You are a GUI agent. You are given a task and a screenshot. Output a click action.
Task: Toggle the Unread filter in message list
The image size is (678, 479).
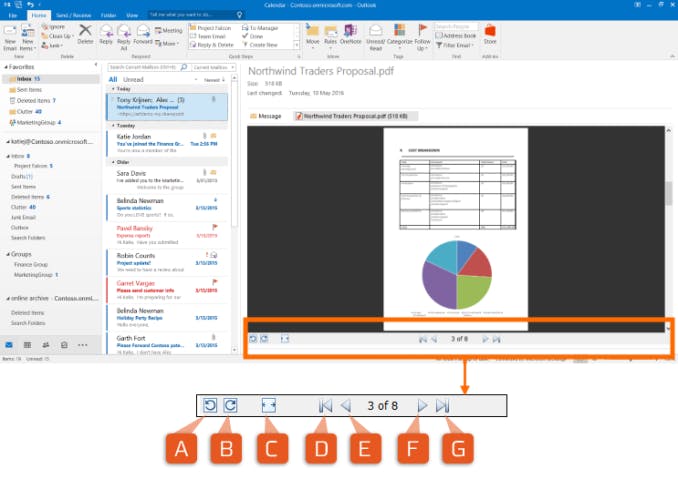tap(131, 78)
